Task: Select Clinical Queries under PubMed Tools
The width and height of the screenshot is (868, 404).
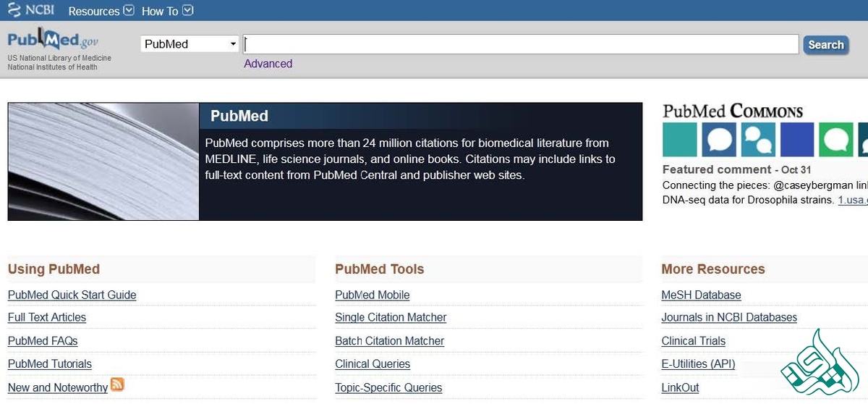Action: tap(373, 363)
